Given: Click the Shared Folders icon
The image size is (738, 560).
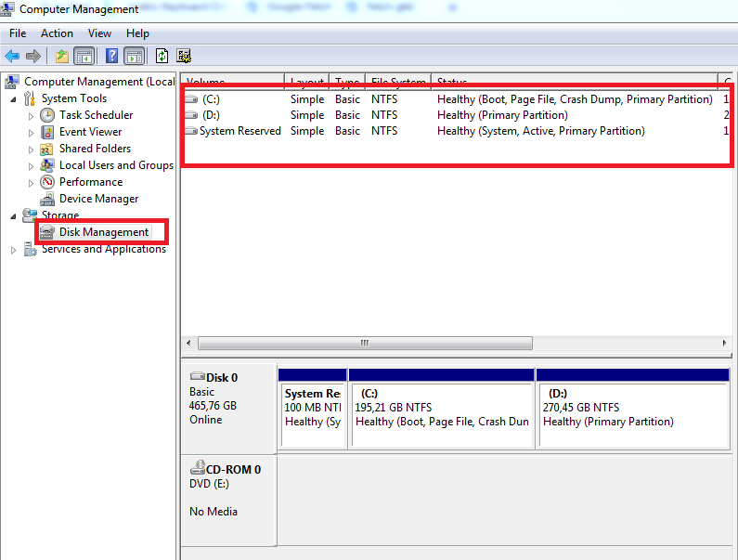Looking at the screenshot, I should 46,149.
